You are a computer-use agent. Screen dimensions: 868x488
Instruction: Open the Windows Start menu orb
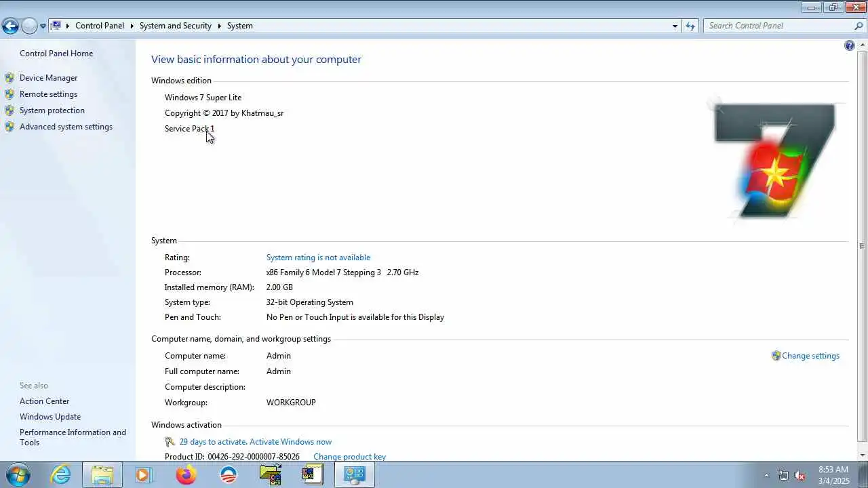point(18,474)
